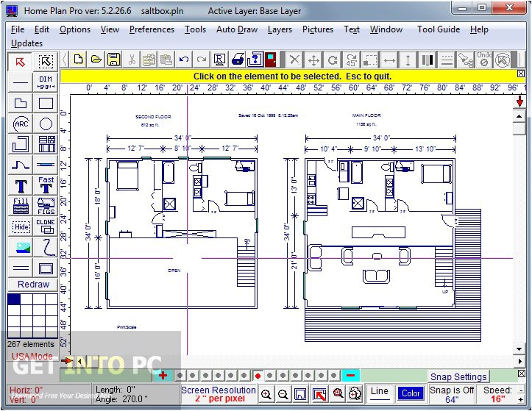The height and width of the screenshot is (411, 532).
Task: Select the Fill pattern tool
Action: coord(21,206)
